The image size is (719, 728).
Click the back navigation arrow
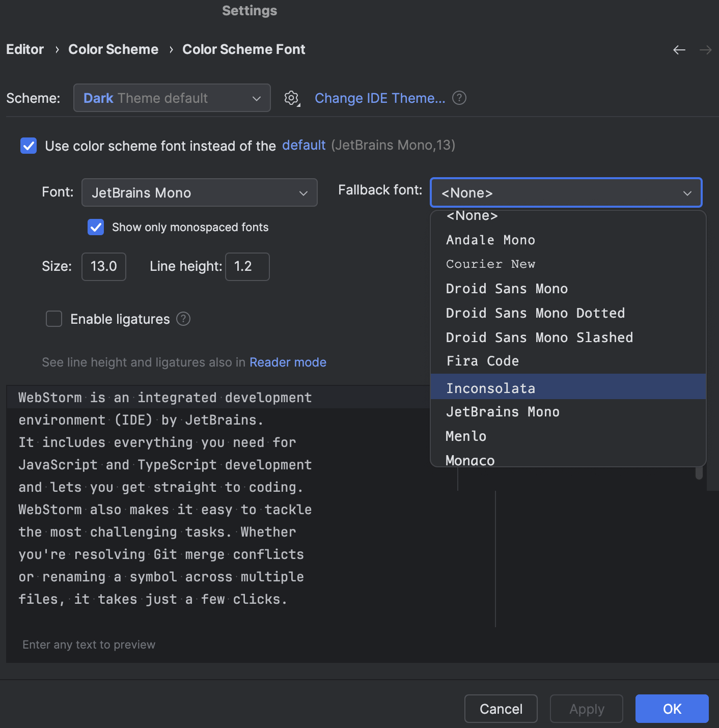point(679,49)
